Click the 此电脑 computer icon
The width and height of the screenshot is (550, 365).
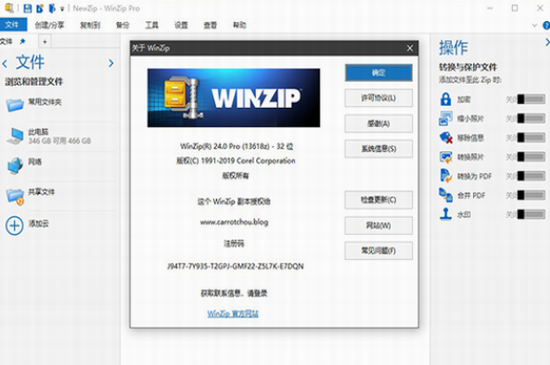click(15, 136)
